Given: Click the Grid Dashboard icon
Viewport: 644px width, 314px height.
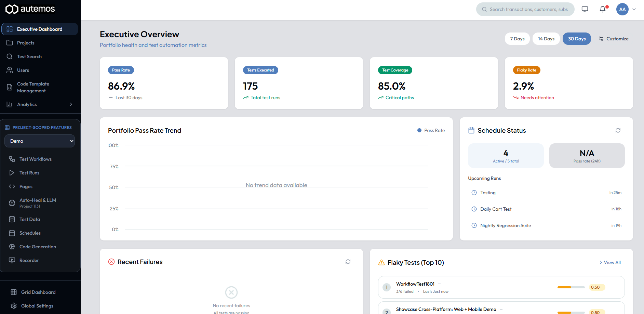Looking at the screenshot, I should point(14,292).
